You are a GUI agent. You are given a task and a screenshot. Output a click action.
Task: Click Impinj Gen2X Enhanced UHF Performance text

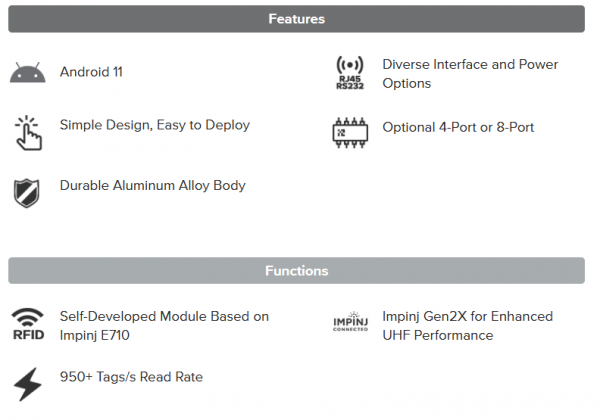467,326
